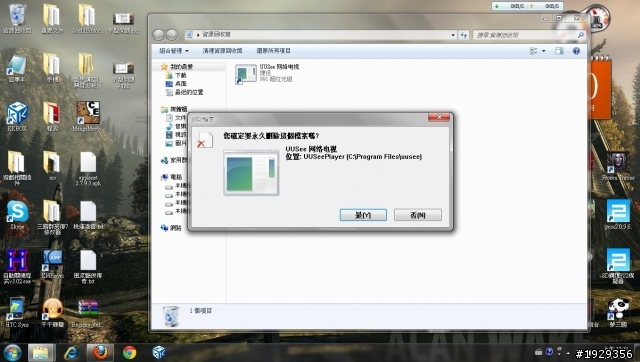This screenshot has width=640, height=362.
Task: Select the 千千靜聽 headphone shortcut
Action: [x=53, y=313]
